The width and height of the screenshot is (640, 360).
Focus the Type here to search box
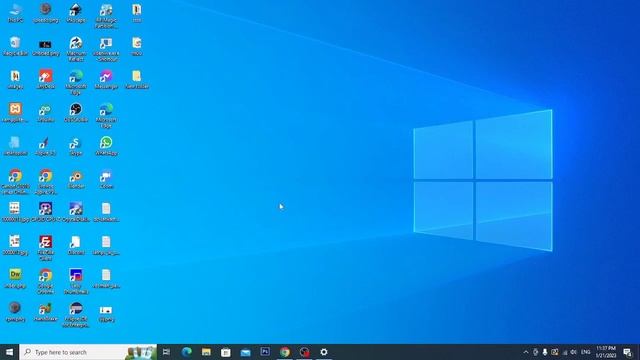pos(88,352)
